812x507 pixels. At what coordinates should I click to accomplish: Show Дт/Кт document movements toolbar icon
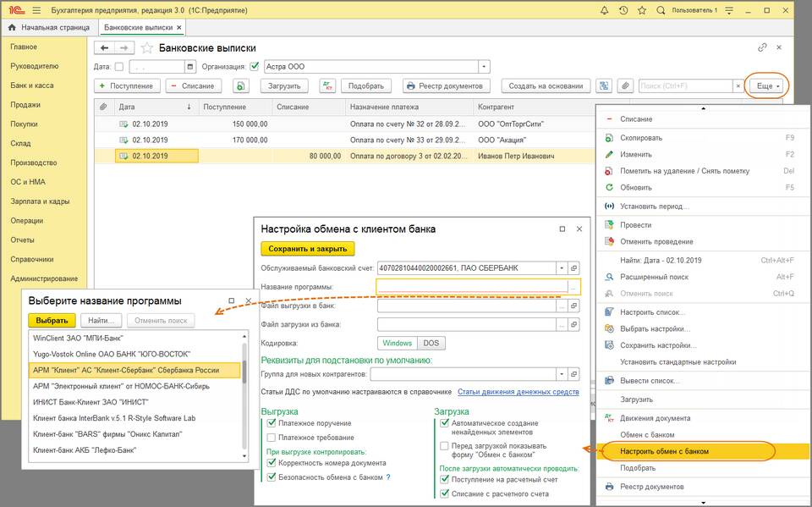[x=327, y=86]
